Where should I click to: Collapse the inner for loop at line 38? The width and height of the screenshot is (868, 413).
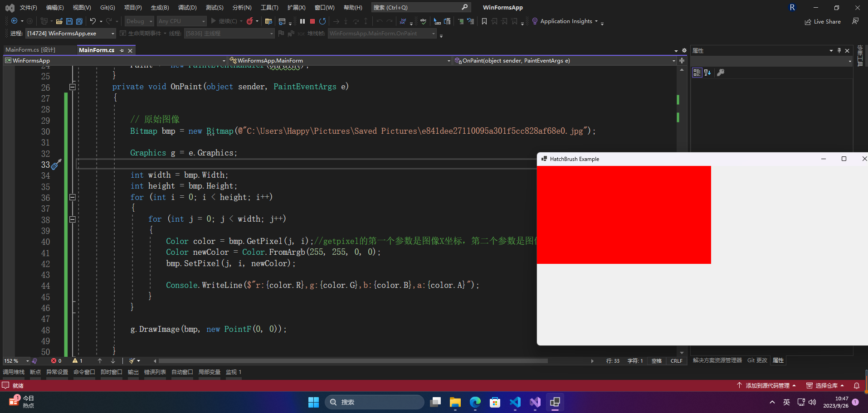pos(72,219)
